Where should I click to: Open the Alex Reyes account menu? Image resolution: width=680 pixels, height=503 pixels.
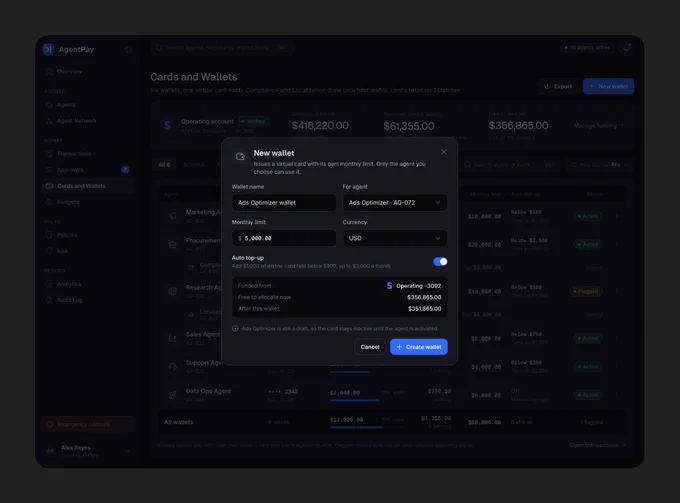87,451
